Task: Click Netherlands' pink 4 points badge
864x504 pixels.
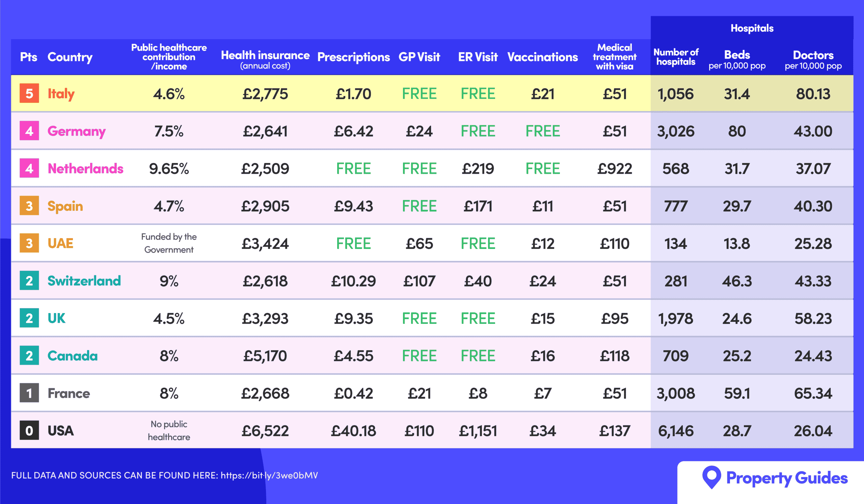Action: click(x=29, y=168)
